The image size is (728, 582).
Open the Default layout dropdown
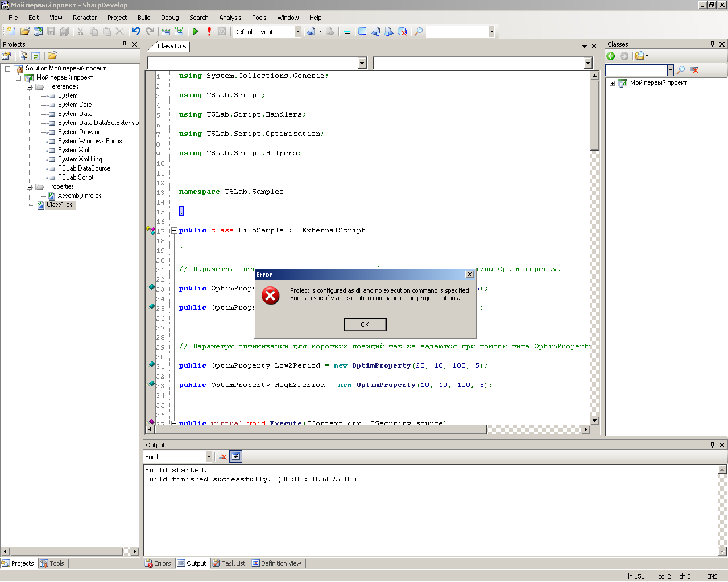pos(297,32)
